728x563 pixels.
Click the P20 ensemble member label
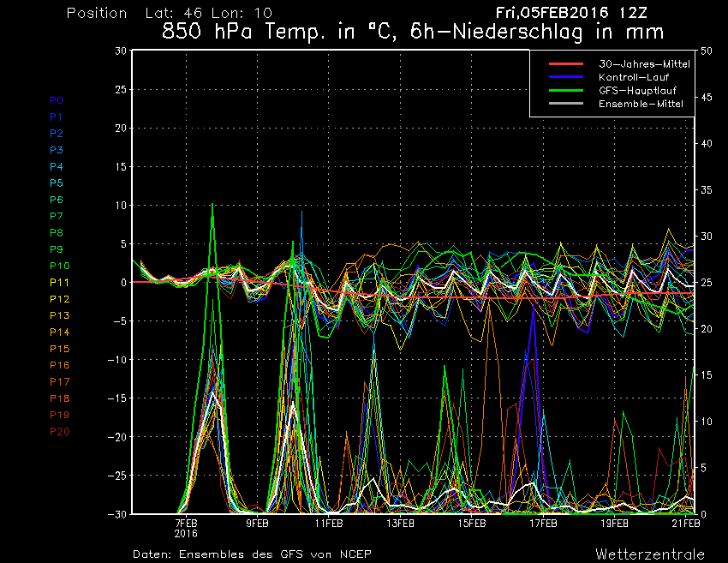point(59,431)
